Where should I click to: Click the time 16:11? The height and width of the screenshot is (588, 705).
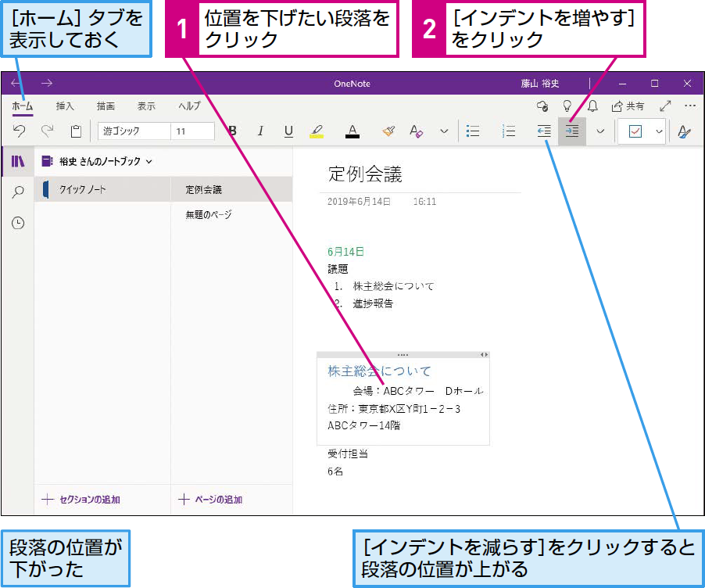(424, 202)
